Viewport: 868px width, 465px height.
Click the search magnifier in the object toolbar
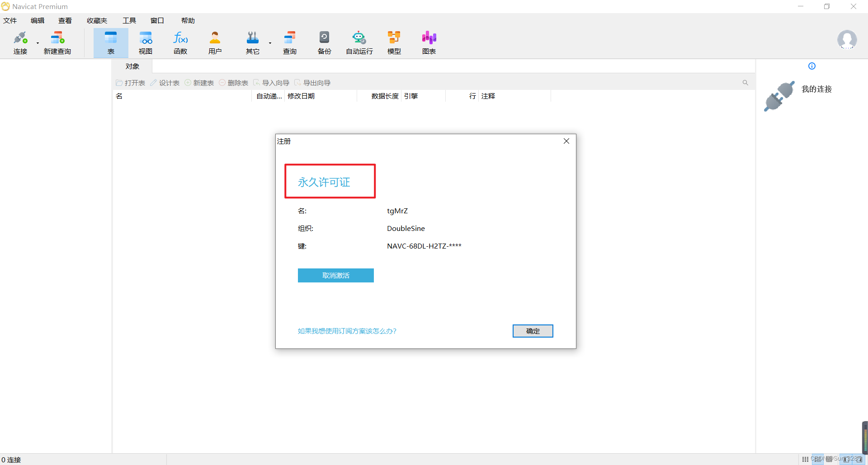click(745, 83)
